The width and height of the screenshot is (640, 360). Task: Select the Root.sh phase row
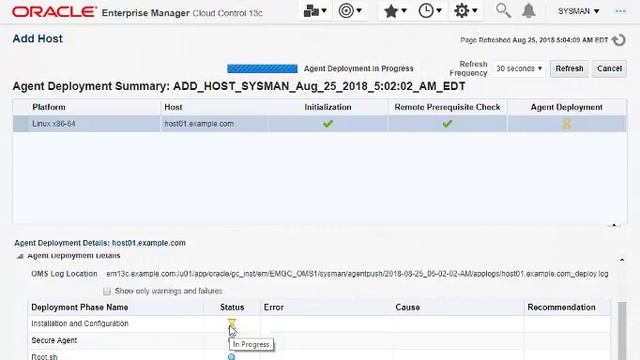pyautogui.click(x=320, y=356)
